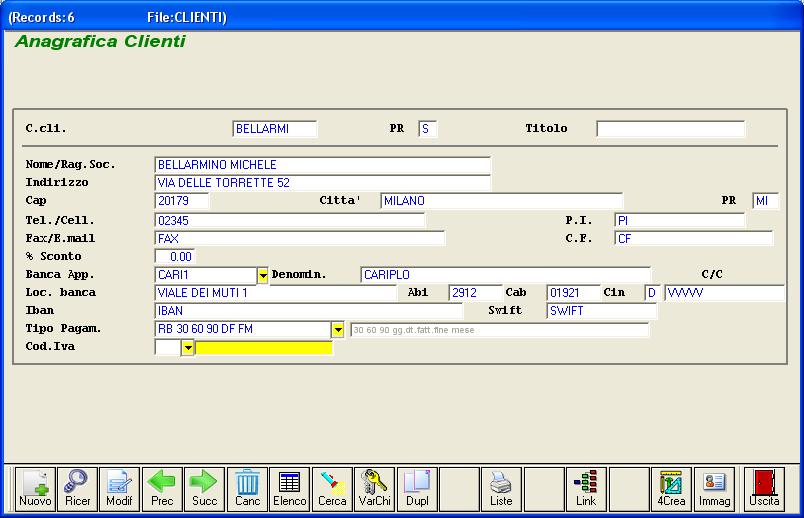Click the Nuovo new record icon

tap(35, 489)
